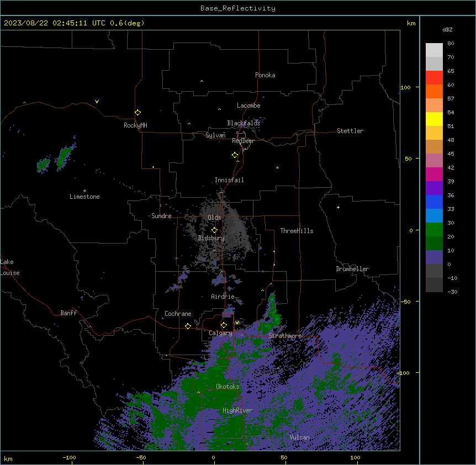Click the ThreeHills town label
Screen dimensions: 476x465
(x=297, y=231)
